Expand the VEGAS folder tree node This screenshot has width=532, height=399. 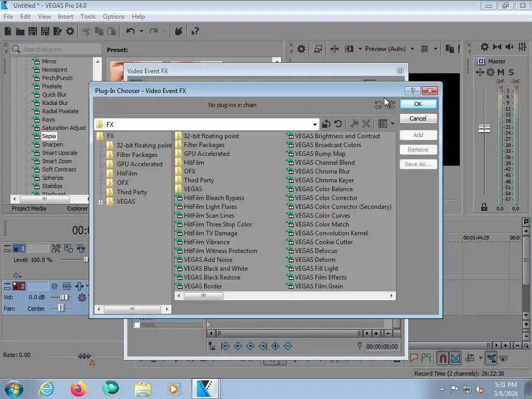(100, 202)
